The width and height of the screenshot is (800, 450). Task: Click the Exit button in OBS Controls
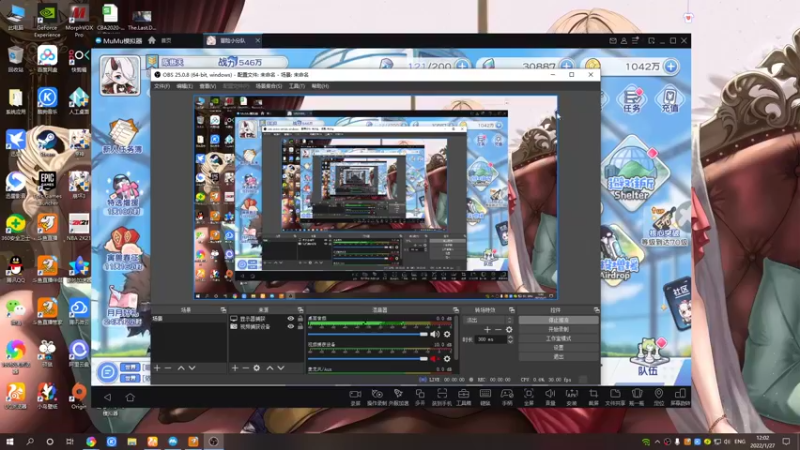tap(559, 357)
